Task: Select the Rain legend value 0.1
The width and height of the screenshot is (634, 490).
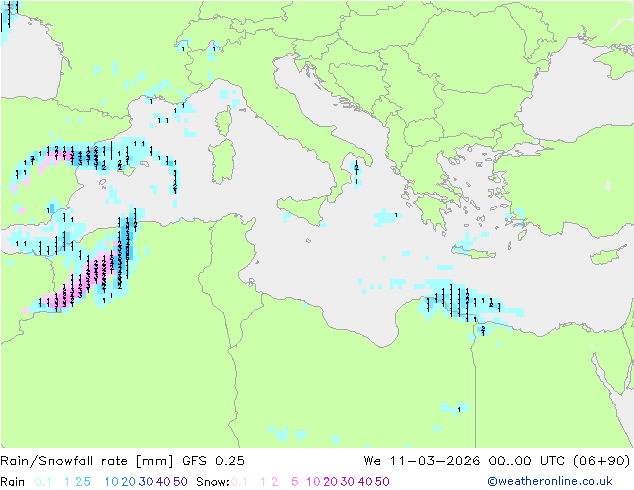Action: point(43,482)
